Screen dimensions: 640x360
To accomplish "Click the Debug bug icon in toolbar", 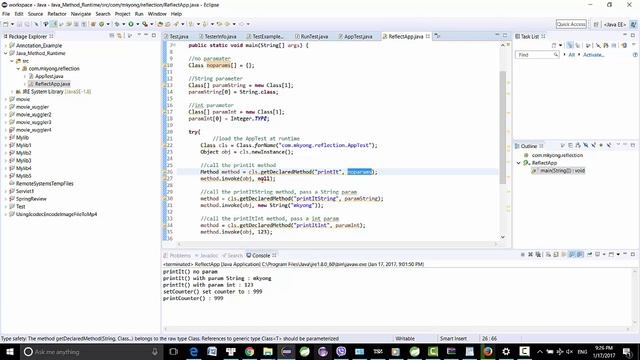I will point(117,24).
